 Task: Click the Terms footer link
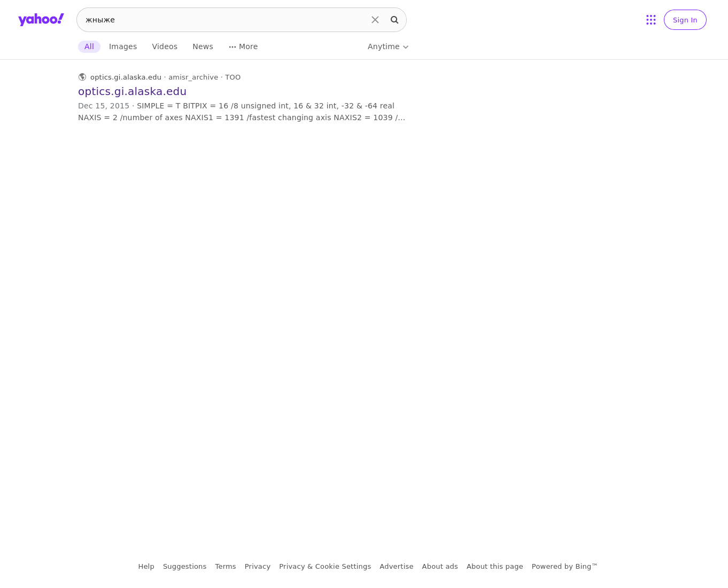pyautogui.click(x=226, y=567)
